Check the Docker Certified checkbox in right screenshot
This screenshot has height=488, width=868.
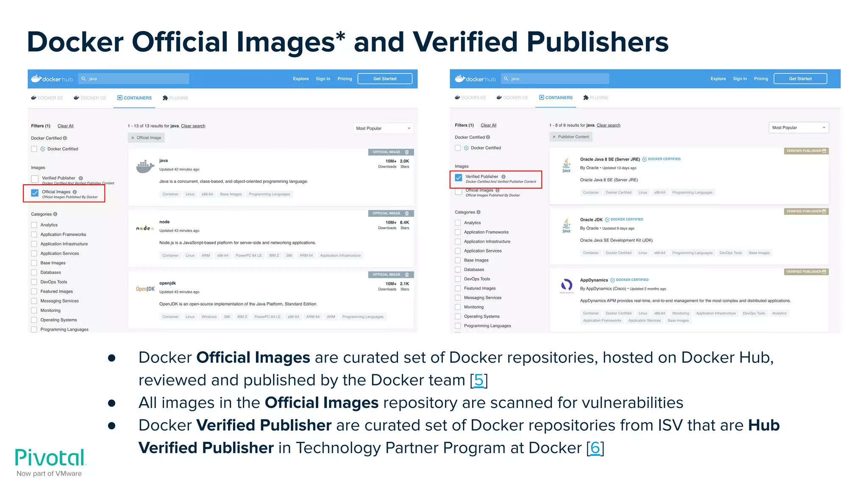458,148
